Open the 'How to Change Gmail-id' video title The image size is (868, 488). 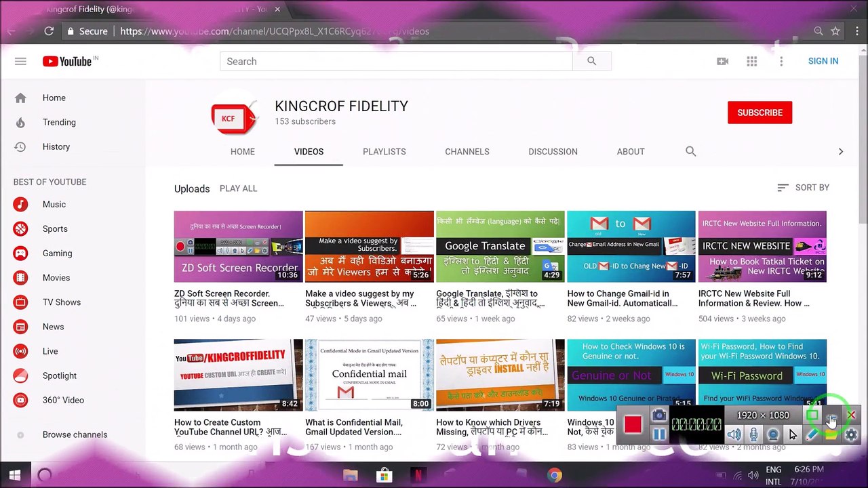[622, 298]
